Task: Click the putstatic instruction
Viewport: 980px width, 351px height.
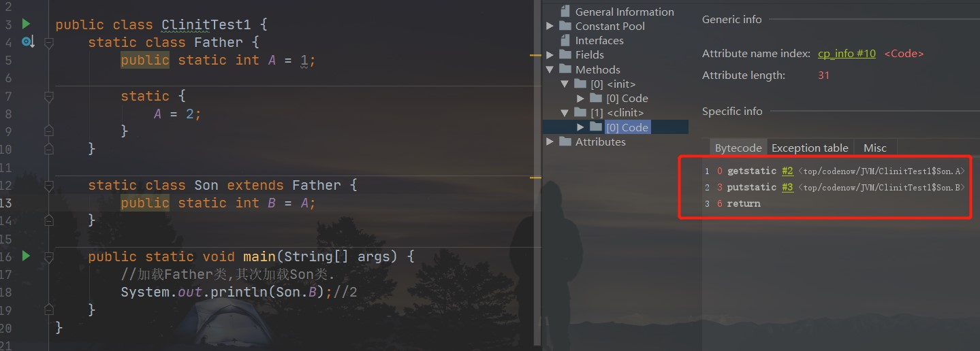Action: pos(752,187)
